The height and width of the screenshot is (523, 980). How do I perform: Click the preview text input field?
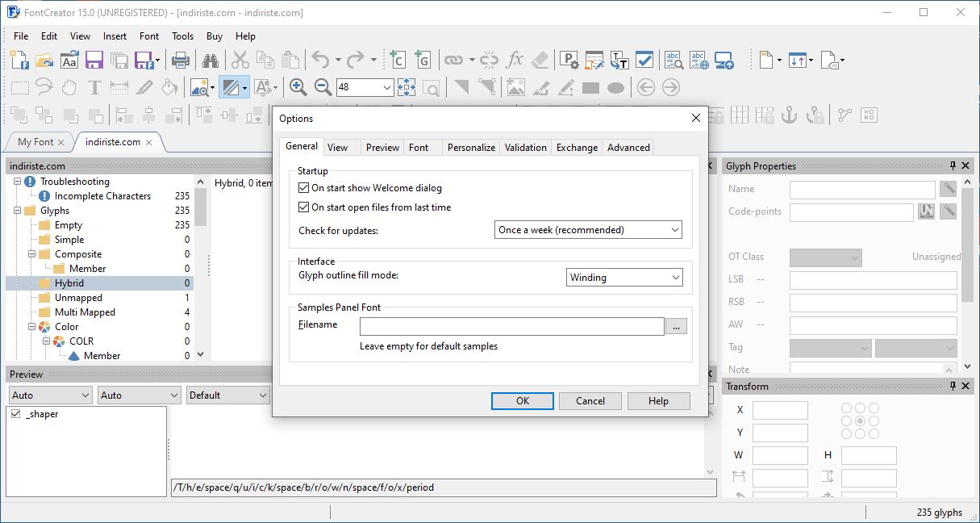[444, 488]
